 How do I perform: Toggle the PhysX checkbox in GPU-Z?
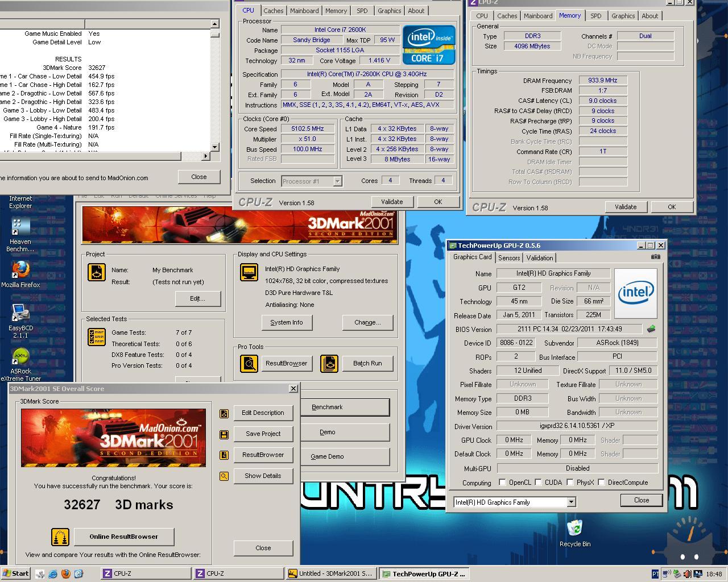click(569, 483)
